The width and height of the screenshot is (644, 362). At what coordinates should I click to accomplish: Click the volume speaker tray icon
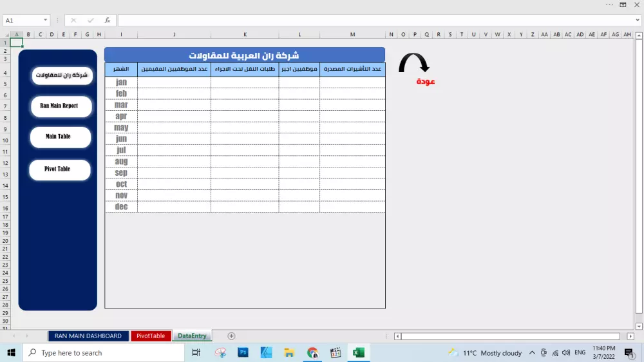point(566,352)
